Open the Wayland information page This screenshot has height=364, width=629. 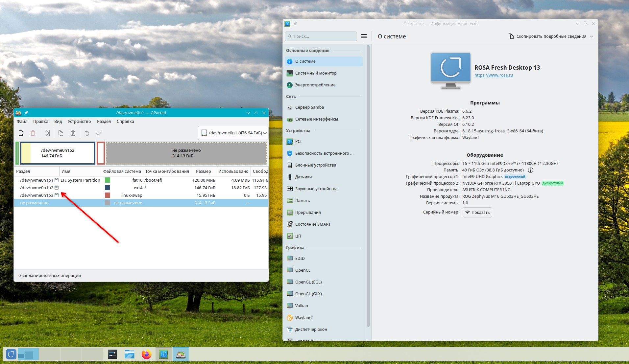pyautogui.click(x=324, y=318)
